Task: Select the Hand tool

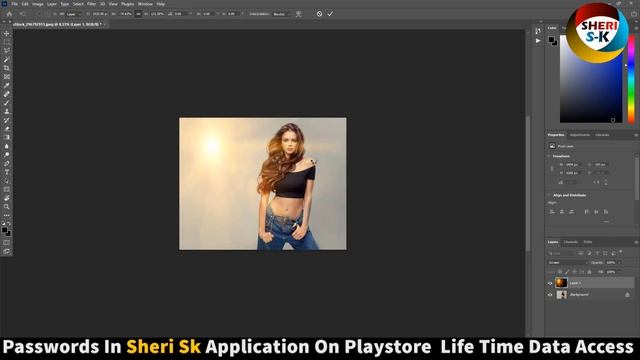Action: click(7, 198)
